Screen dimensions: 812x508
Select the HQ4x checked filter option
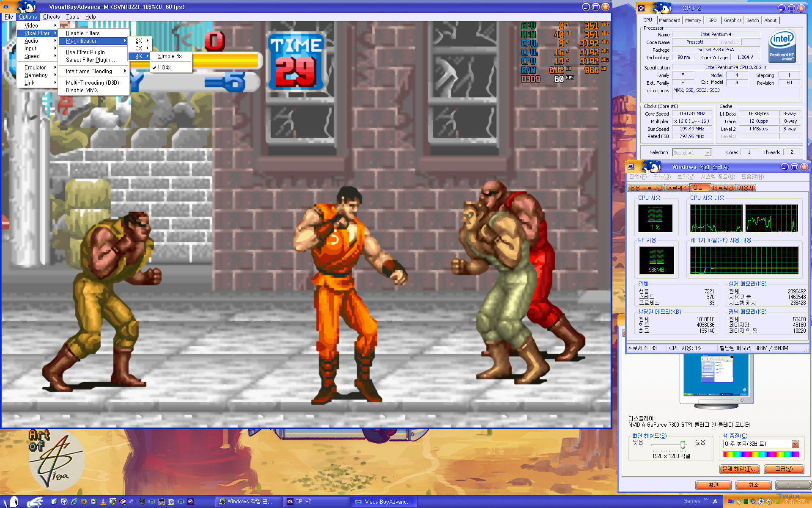[x=164, y=68]
